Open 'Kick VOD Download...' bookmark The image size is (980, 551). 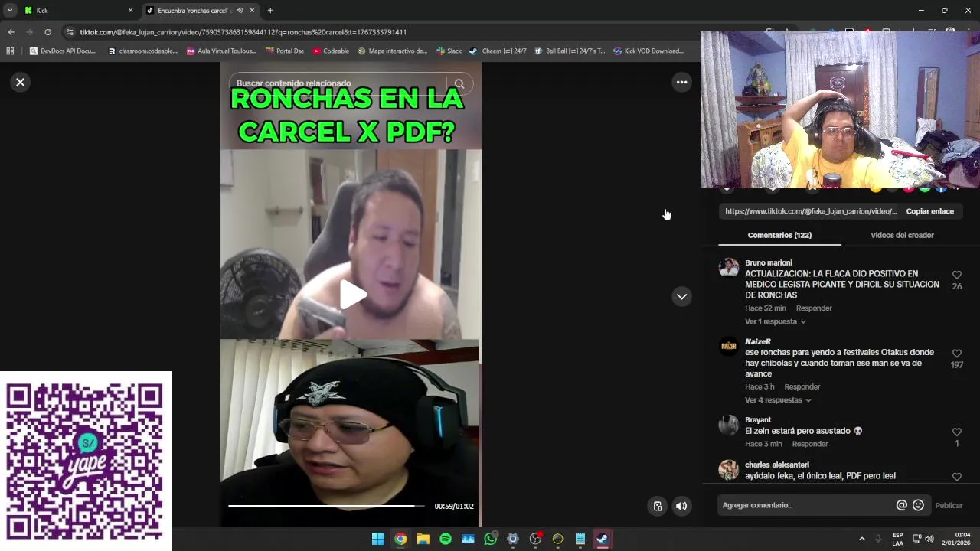648,51
